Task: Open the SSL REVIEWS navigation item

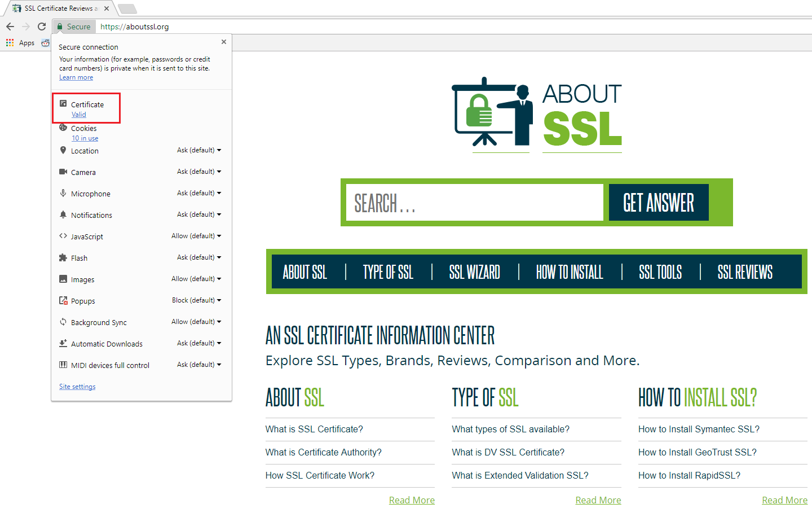Action: 745,272
